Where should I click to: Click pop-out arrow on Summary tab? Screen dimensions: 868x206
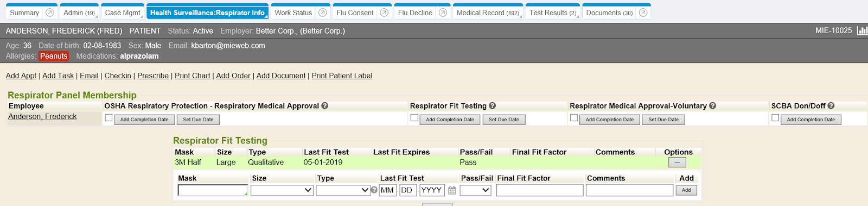[50, 13]
